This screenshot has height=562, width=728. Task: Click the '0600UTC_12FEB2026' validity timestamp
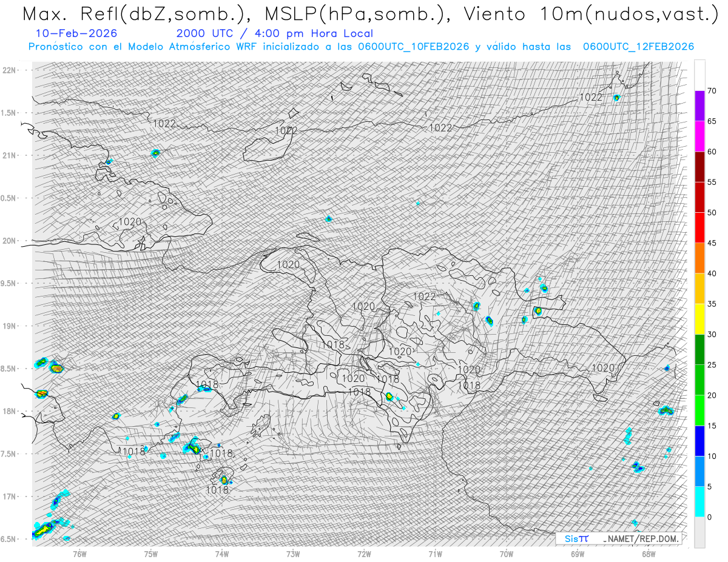(x=638, y=47)
